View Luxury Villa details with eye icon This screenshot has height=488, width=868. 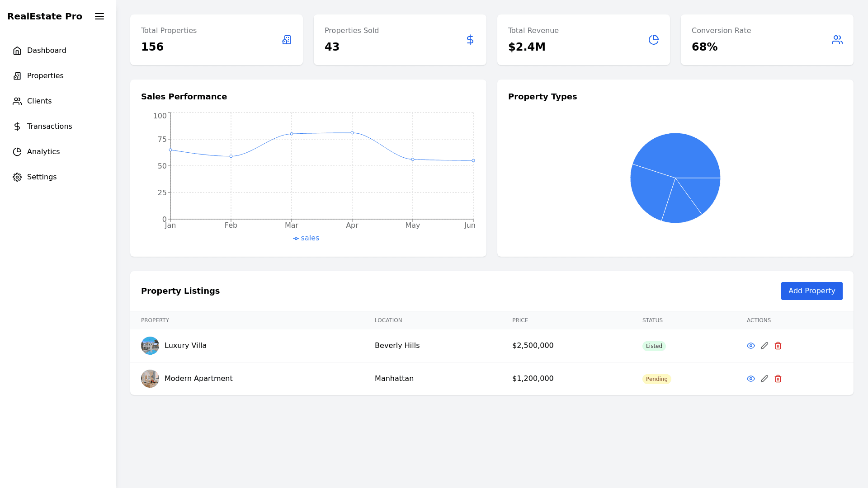pyautogui.click(x=751, y=346)
